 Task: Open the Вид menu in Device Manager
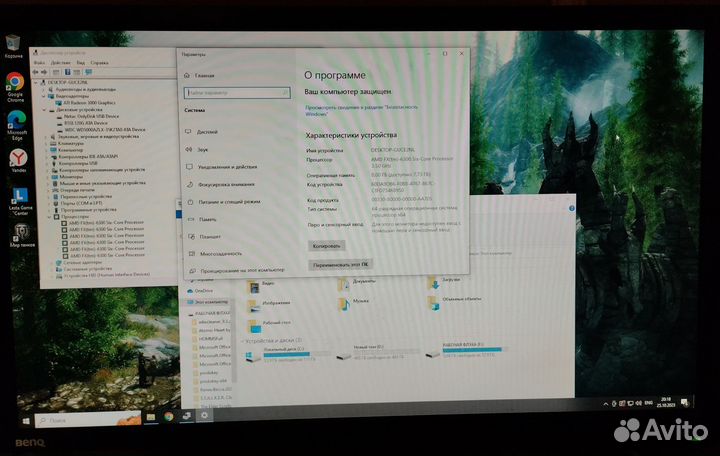coord(81,62)
